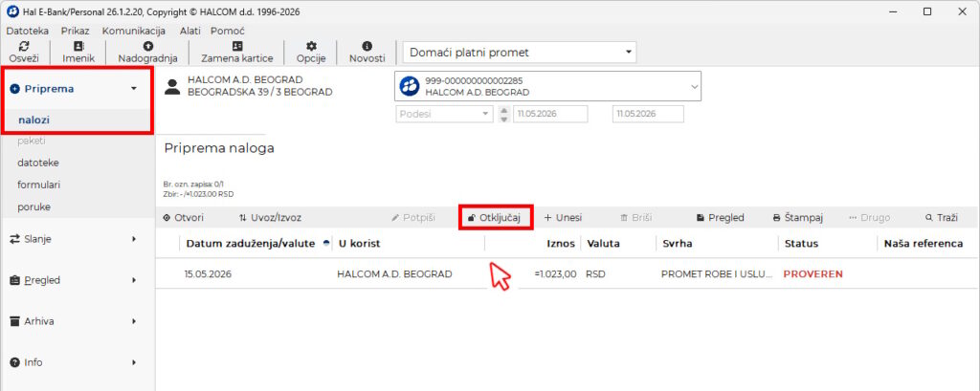Screen dimensions: 980x391
Task: Open the Opcije gear settings
Action: click(x=311, y=52)
